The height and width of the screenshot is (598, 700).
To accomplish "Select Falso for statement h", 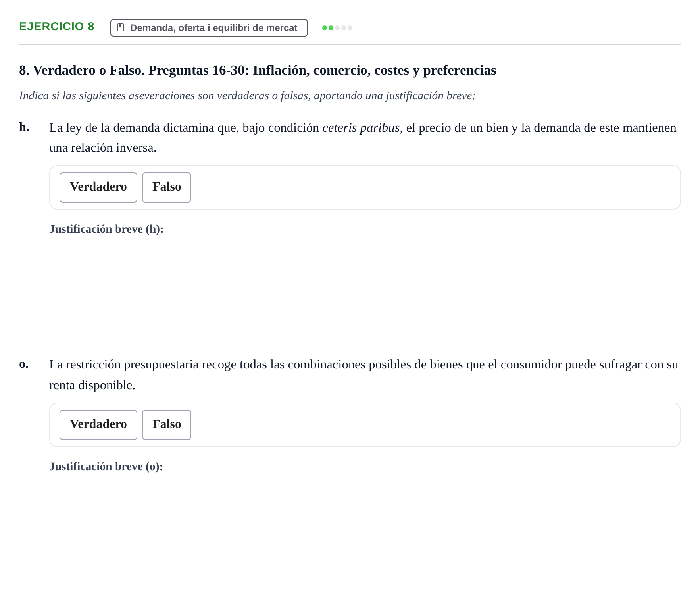I will (x=167, y=187).
